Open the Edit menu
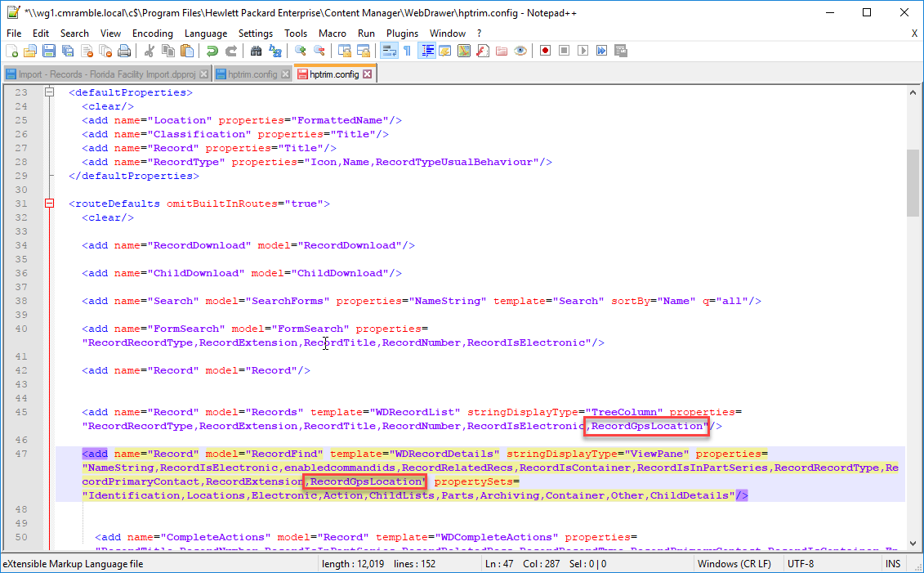This screenshot has height=573, width=924. [41, 34]
